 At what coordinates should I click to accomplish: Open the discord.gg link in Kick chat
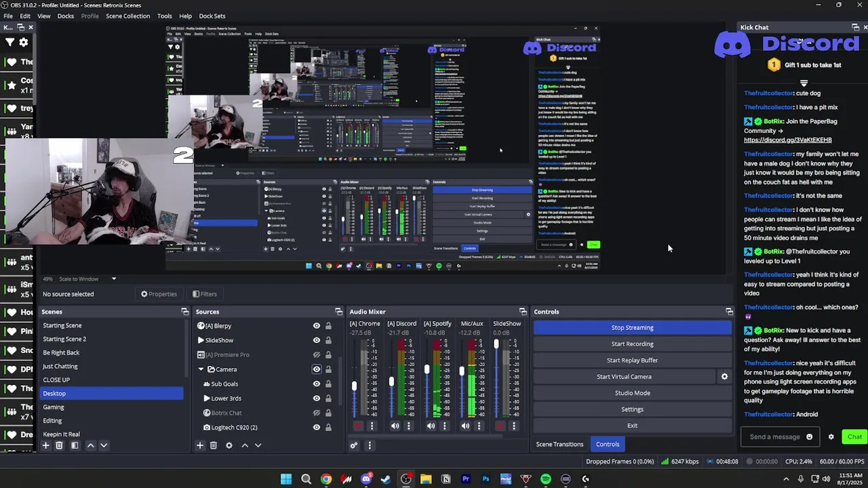788,140
